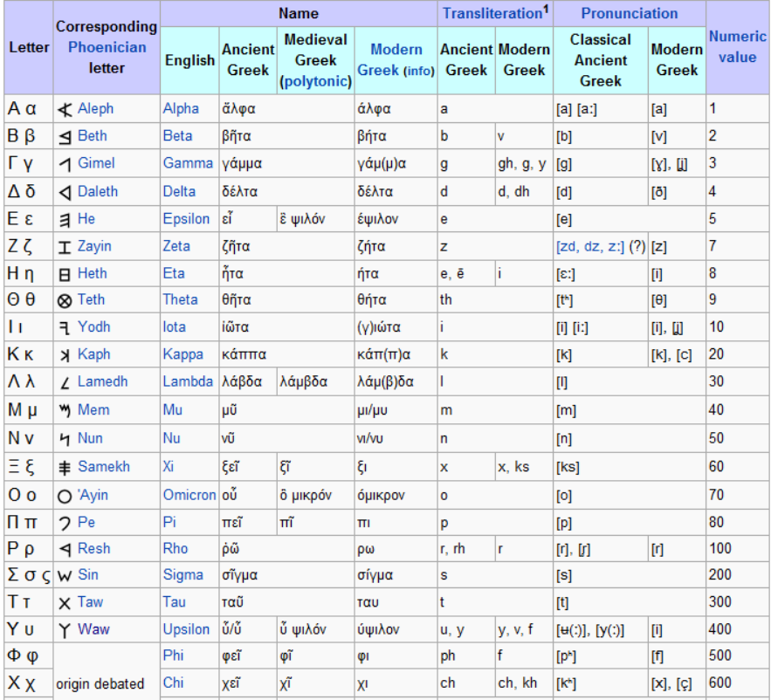Open the Mu link
771x700 pixels.
click(173, 410)
